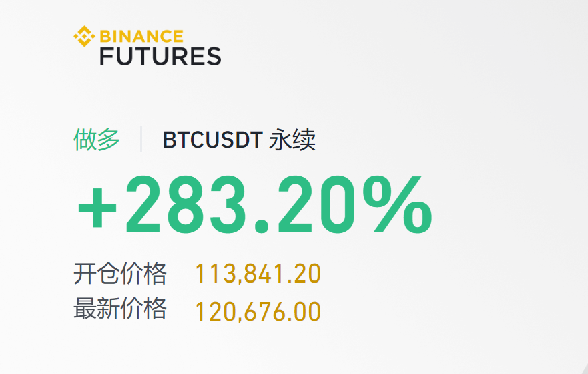
Task: Select the green 做多 position label
Action: pos(97,140)
